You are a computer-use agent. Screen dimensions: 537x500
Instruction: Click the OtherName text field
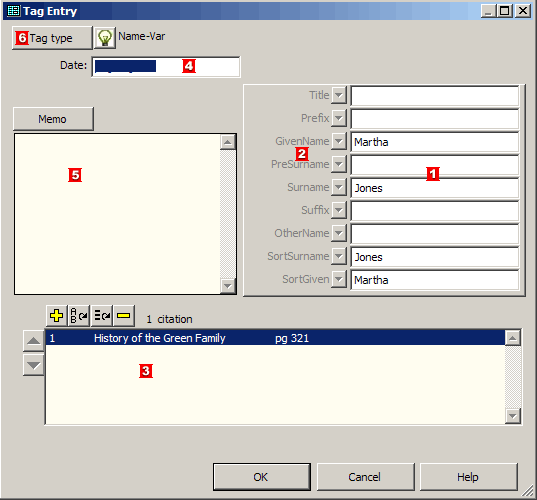pyautogui.click(x=435, y=234)
